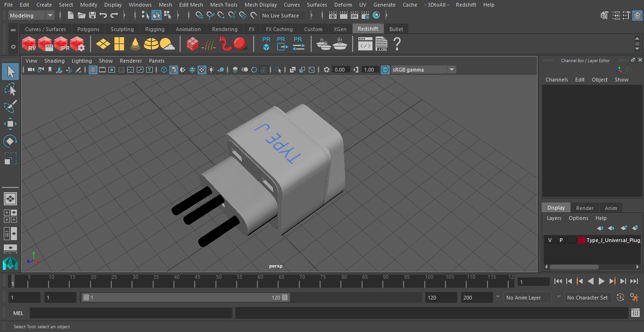Create Redshift sun and sky light
Image resolution: width=644 pixels, height=332 pixels.
pyautogui.click(x=167, y=44)
